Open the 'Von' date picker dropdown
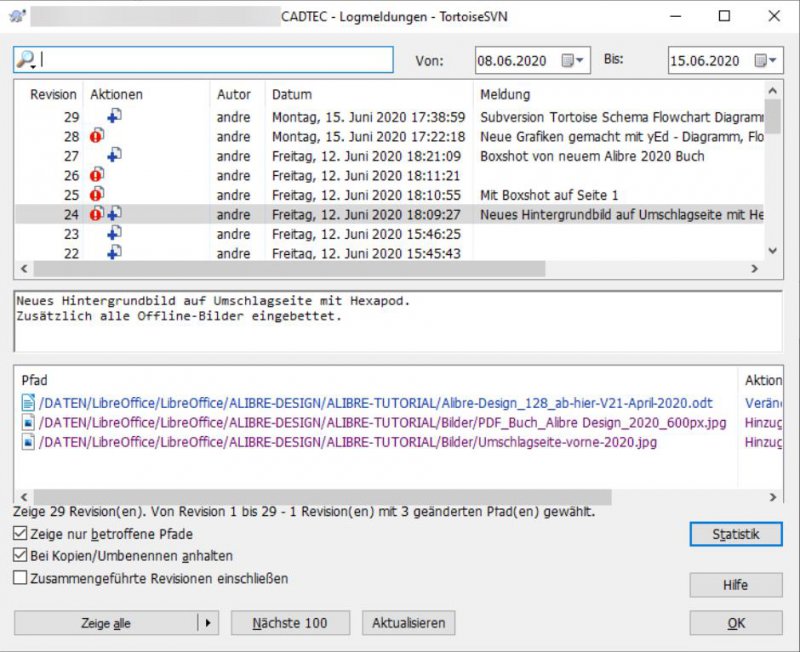Image resolution: width=800 pixels, height=652 pixels. pyautogui.click(x=573, y=61)
